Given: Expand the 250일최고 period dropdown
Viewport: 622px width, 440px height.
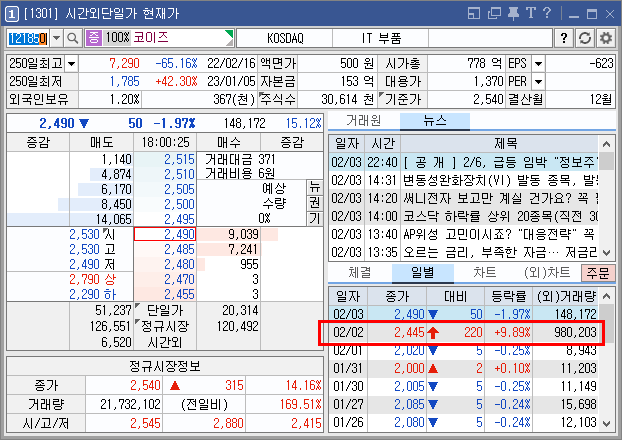Looking at the screenshot, I should click(x=71, y=63).
